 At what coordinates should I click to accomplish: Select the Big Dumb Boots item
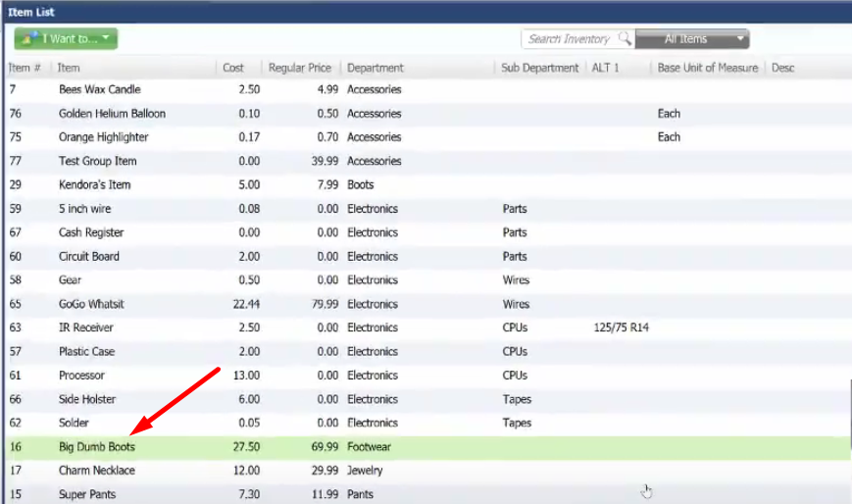click(x=97, y=447)
